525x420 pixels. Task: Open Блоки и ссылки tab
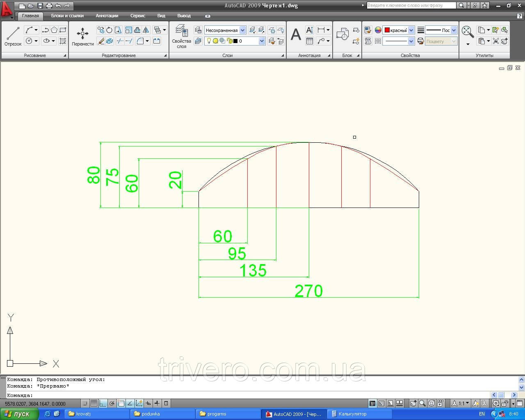pos(67,16)
